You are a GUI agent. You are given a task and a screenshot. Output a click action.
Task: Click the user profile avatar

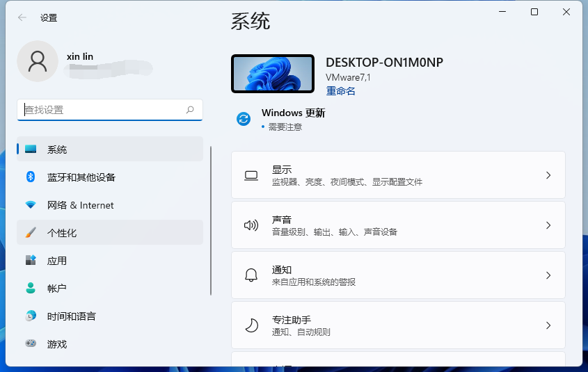[x=38, y=61]
